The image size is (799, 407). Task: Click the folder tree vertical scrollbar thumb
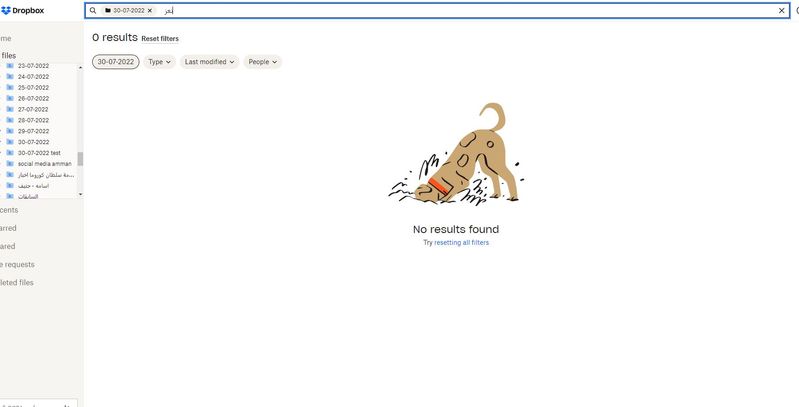pos(80,158)
